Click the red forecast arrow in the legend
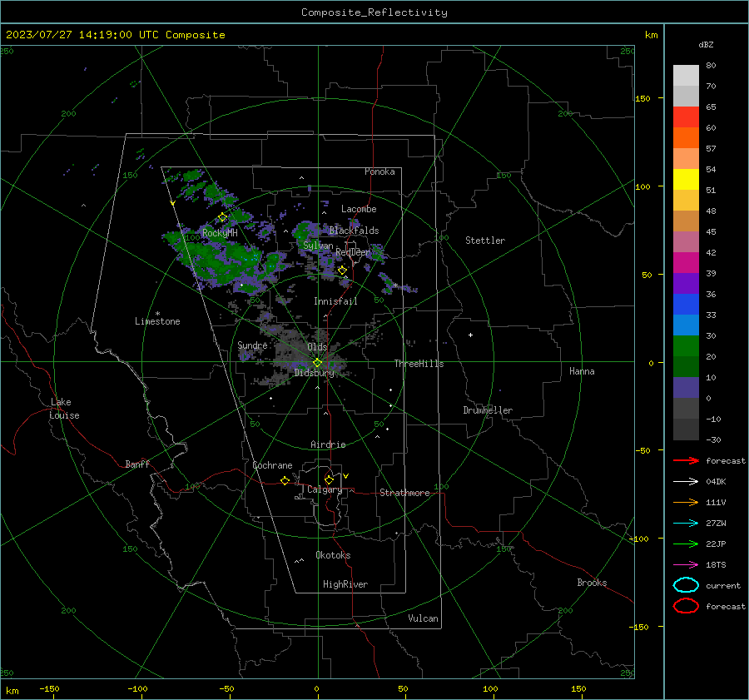Screen dimensions: 749x700 coord(686,460)
